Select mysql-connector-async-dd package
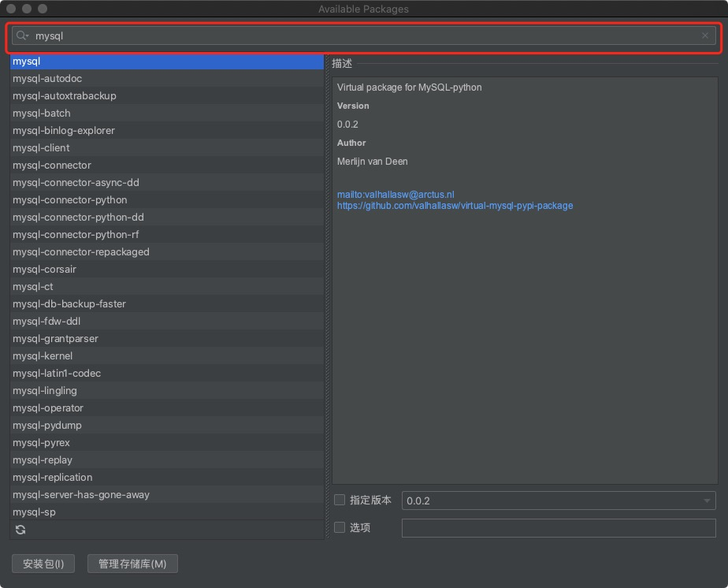Viewport: 728px width, 588px height. 167,183
